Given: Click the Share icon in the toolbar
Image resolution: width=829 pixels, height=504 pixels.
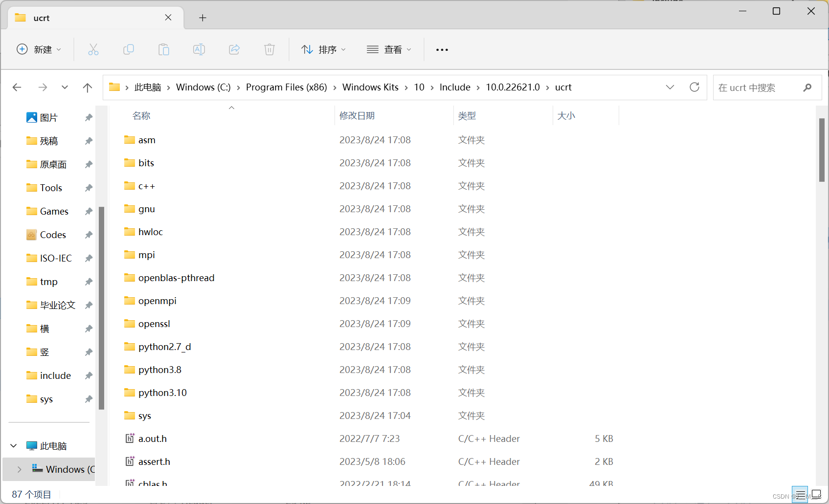Looking at the screenshot, I should pyautogui.click(x=234, y=49).
